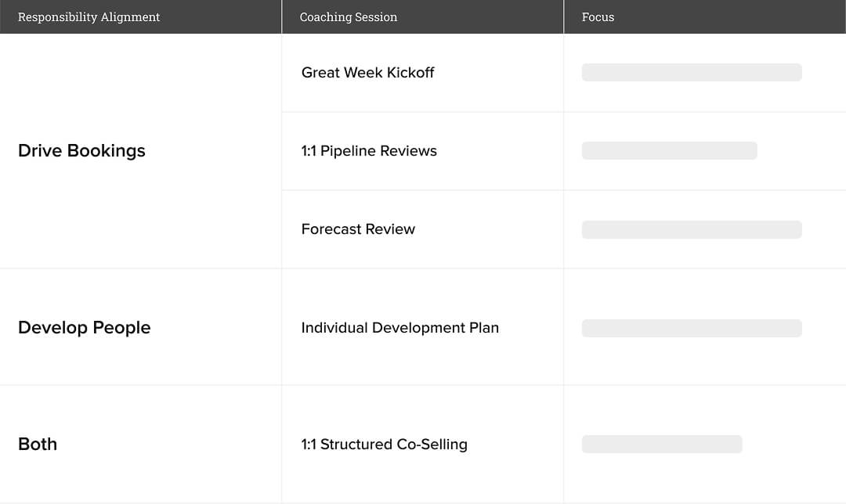Screen dimensions: 846x504
Task: Click the Focus field for Structured Co-Selling
Action: [x=662, y=445]
